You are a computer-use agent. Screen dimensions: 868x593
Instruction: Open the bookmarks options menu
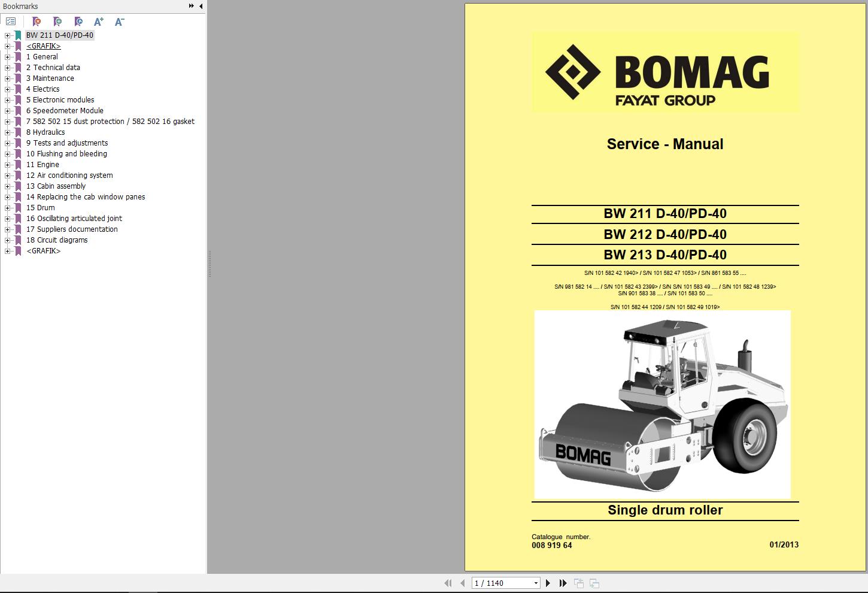click(11, 21)
